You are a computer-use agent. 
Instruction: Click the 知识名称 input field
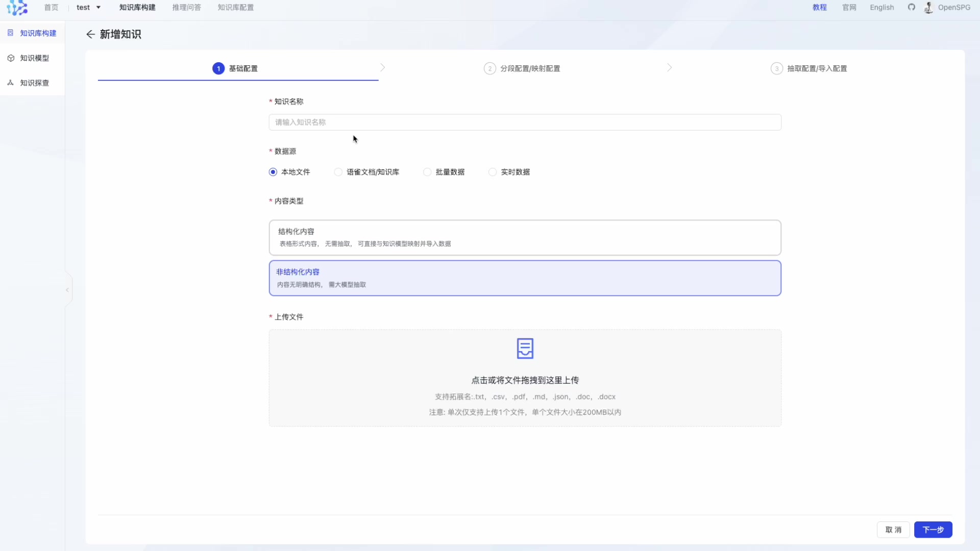tap(525, 122)
